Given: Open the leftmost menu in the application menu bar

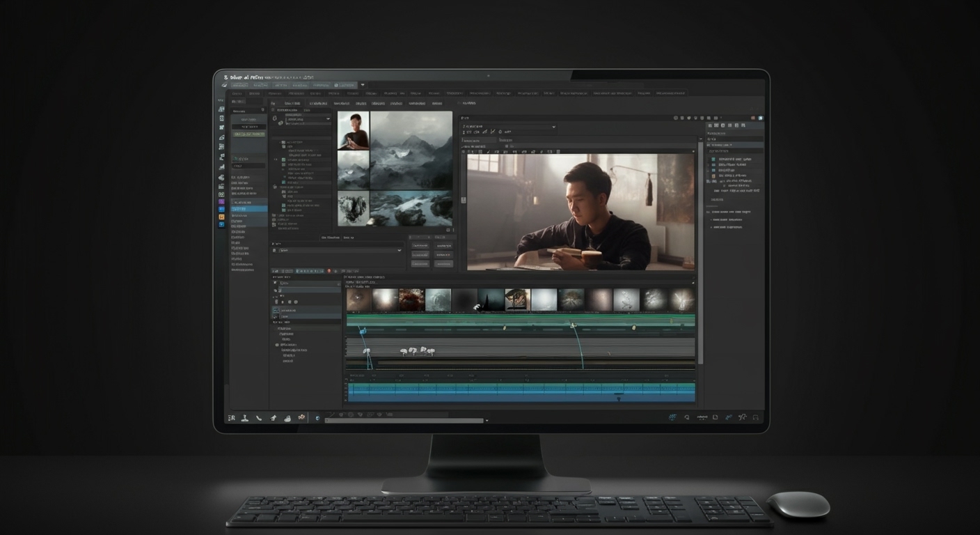Looking at the screenshot, I should 237,93.
